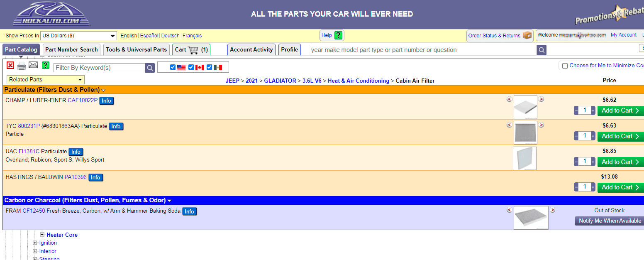The height and width of the screenshot is (260, 644).
Task: Open green question mark help beside envelope
Action: [46, 65]
